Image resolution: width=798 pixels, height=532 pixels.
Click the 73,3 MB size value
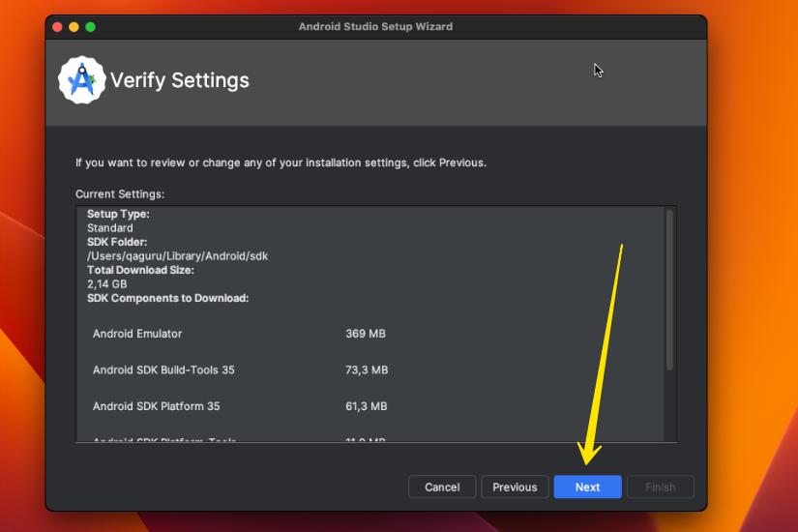point(367,369)
